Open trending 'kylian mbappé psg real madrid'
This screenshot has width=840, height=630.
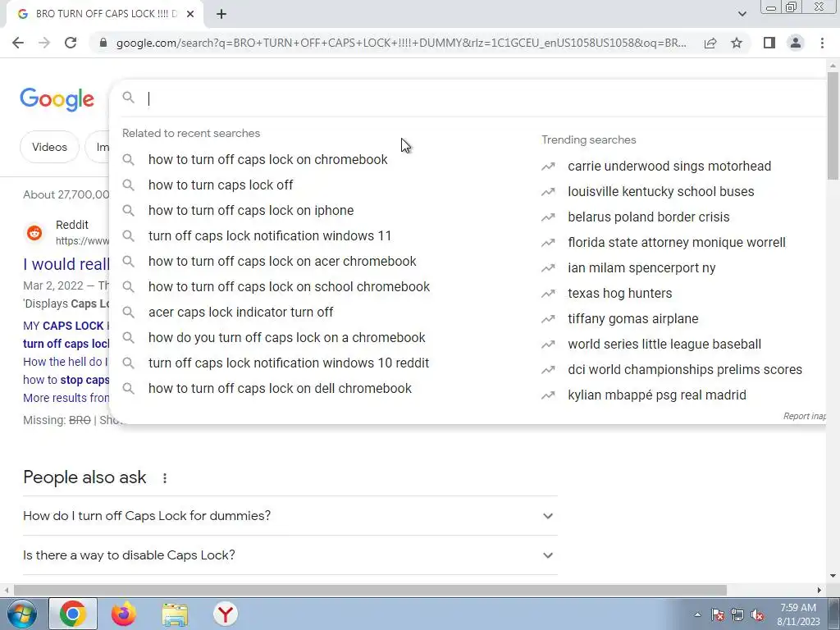pyautogui.click(x=657, y=395)
